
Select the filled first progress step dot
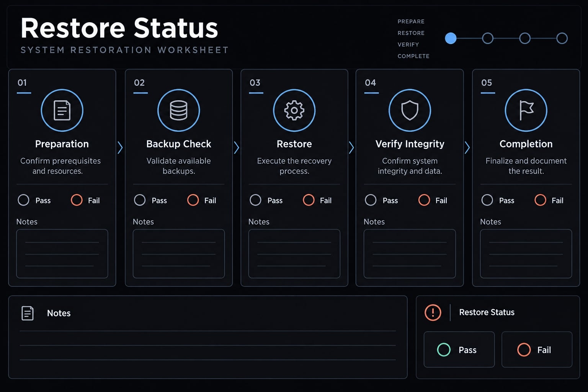pos(451,38)
